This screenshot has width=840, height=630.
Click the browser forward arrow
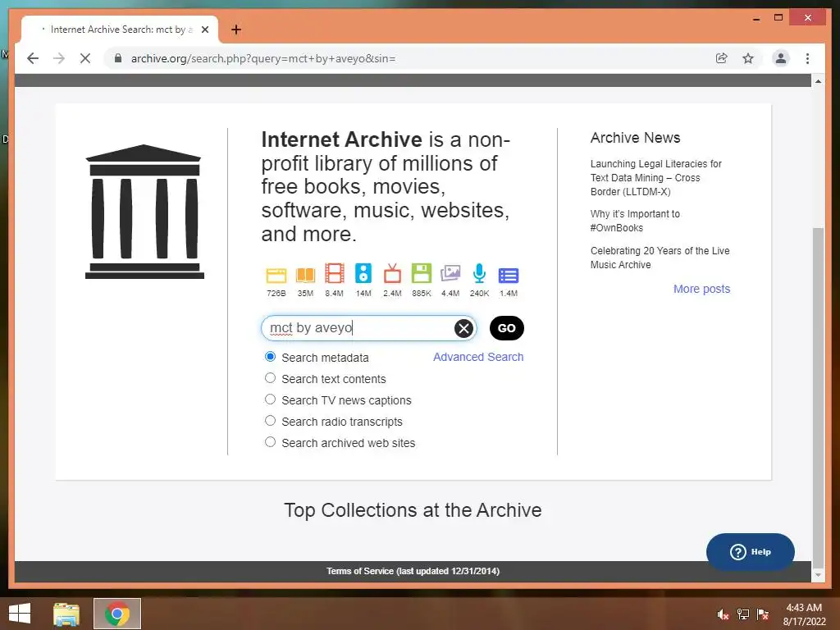tap(59, 58)
